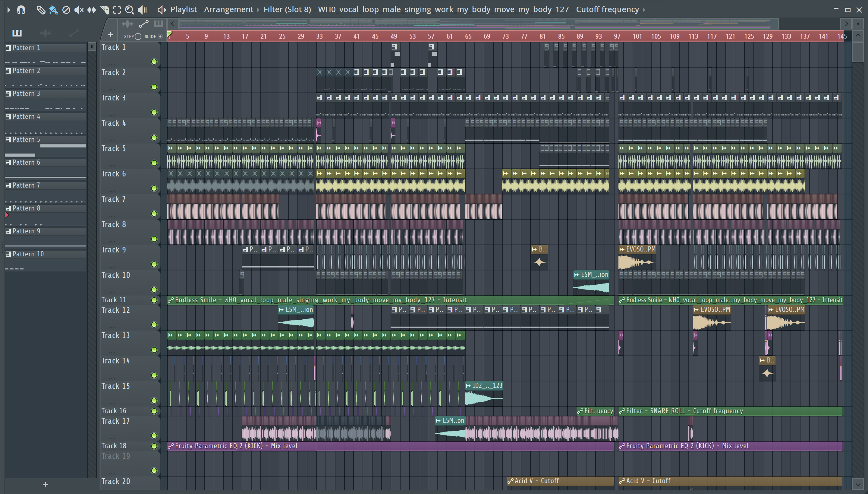868x494 pixels.
Task: Open the first Acid V - Cutoff clip menu
Action: coord(510,481)
